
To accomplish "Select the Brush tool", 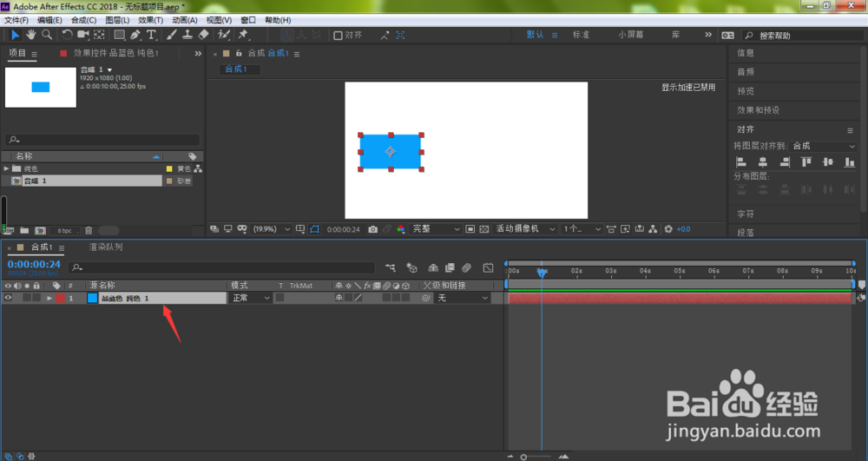I will 172,35.
